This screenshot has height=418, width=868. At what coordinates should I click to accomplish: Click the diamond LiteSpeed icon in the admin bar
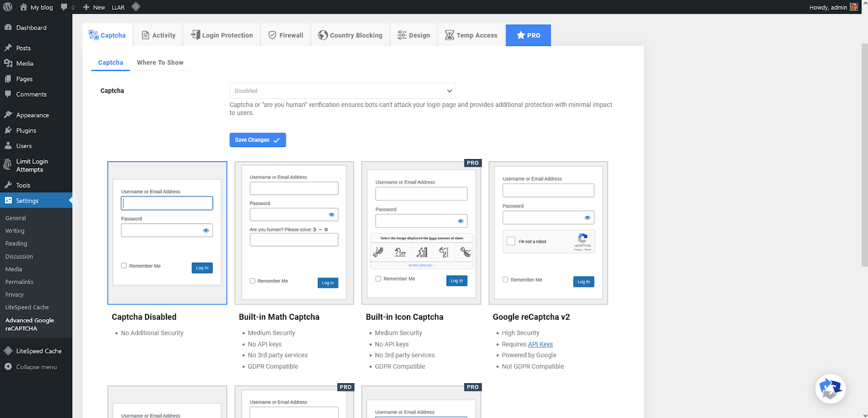[136, 7]
